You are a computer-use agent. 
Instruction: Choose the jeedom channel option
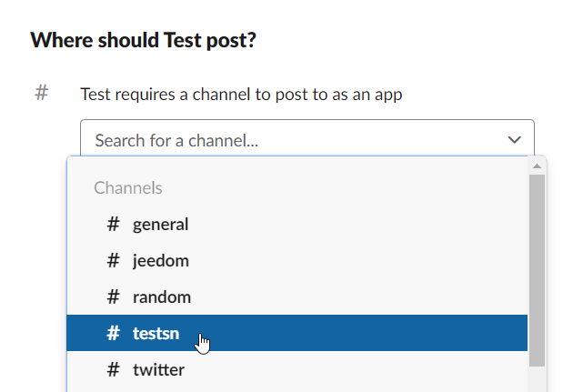(x=297, y=260)
